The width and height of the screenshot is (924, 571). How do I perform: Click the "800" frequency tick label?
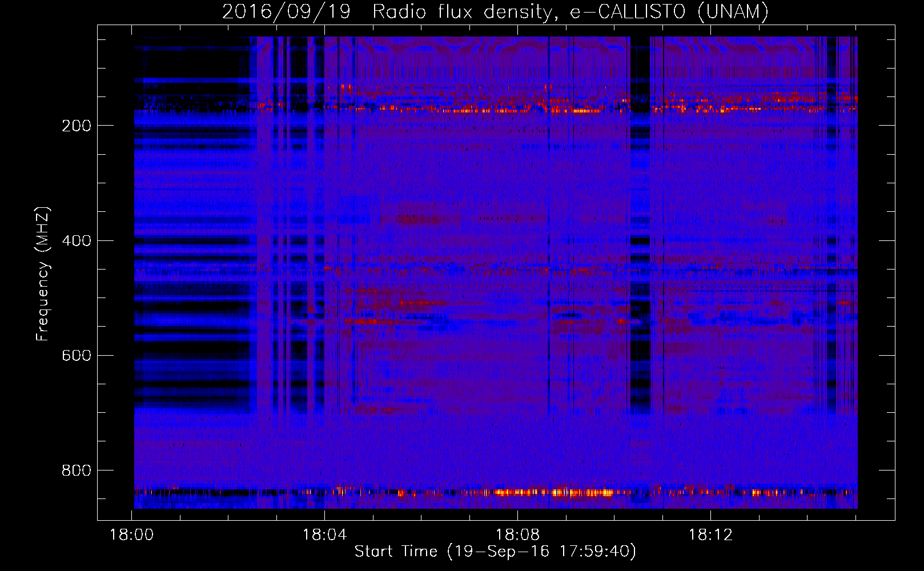77,471
